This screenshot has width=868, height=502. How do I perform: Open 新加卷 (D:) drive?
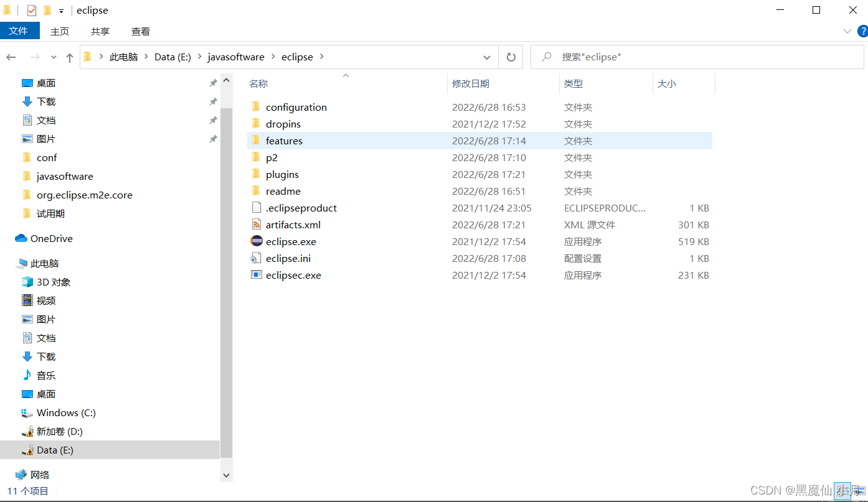click(60, 431)
